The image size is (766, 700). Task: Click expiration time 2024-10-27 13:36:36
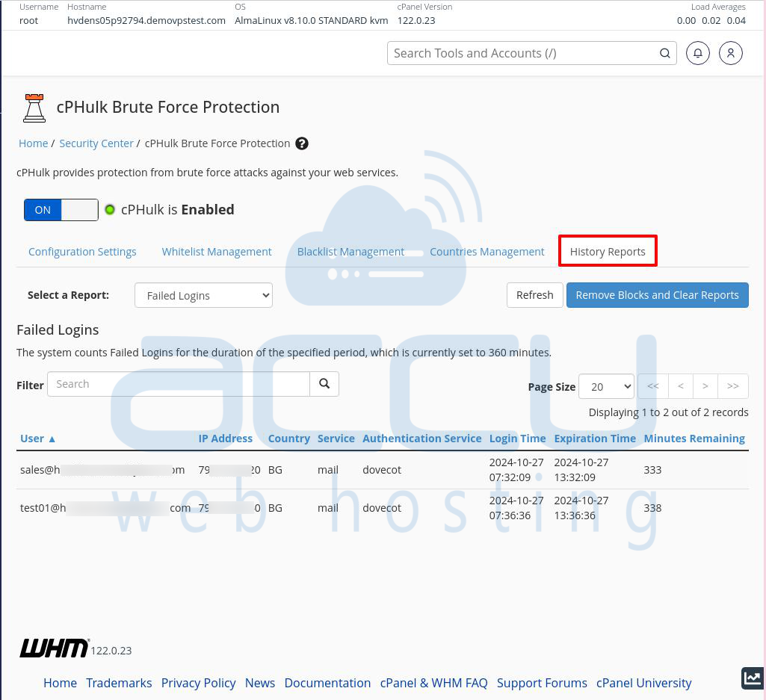point(581,508)
